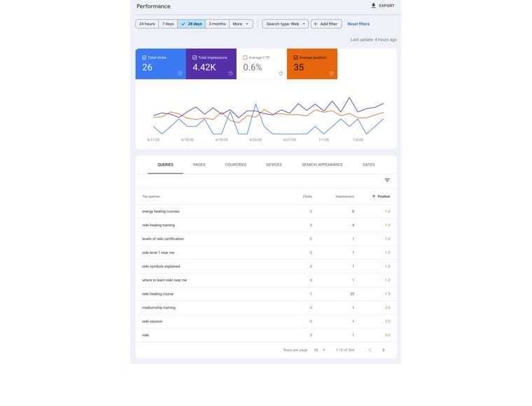Viewport: 532px width, 406px height.
Task: Open Search type: Web dropdown
Action: [285, 24]
